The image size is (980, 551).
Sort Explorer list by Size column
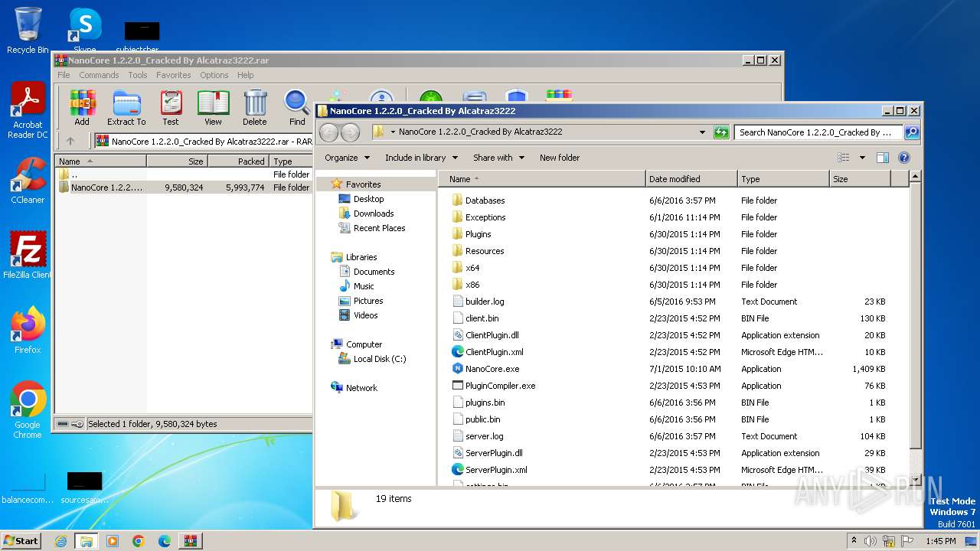[860, 179]
